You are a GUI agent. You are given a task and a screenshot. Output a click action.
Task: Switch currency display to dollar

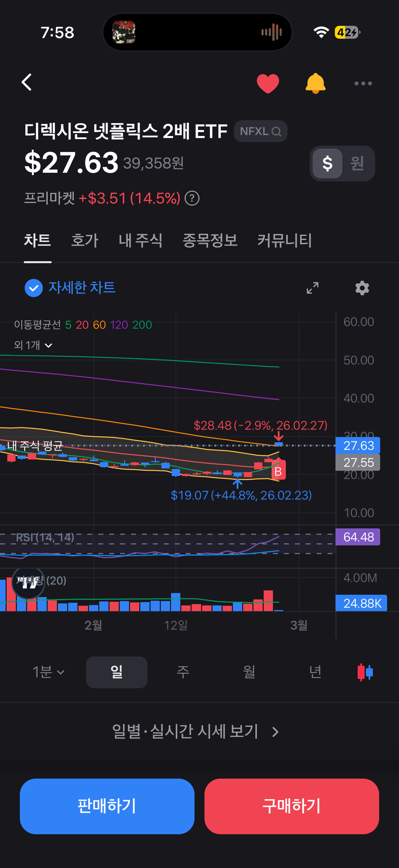(x=327, y=164)
